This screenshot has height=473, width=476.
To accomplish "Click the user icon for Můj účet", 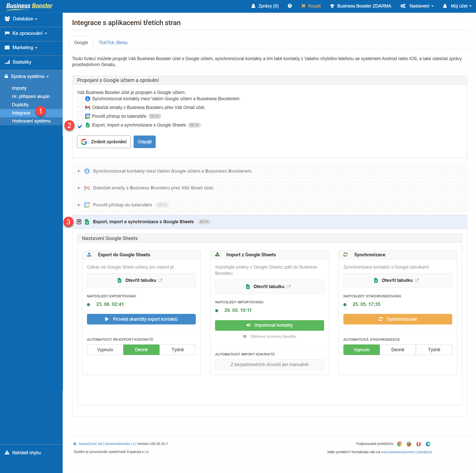I will 445,6.
